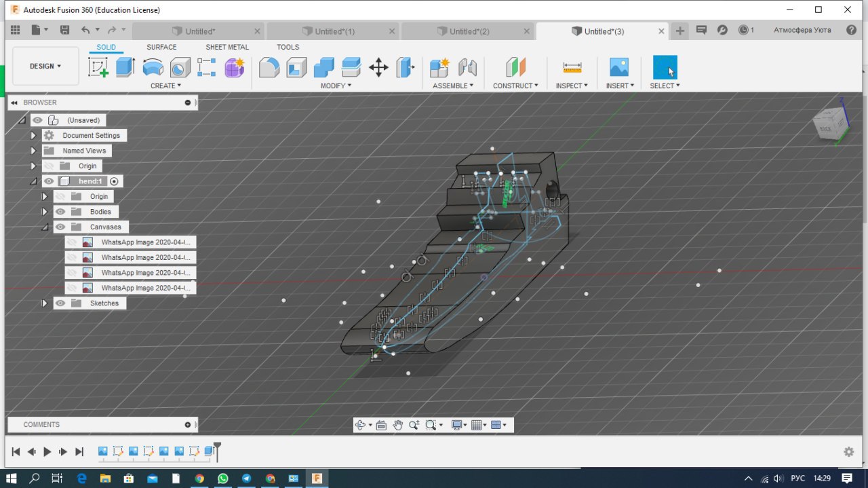Click the Revolve tool icon
868x488 pixels.
(153, 67)
